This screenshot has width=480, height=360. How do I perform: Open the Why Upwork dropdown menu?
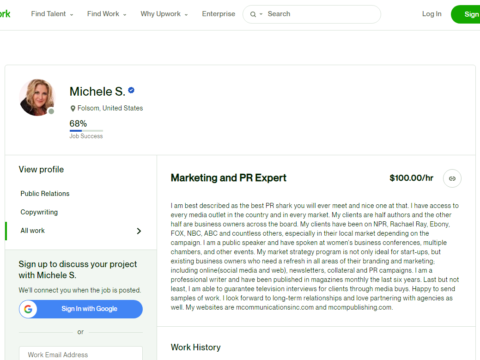point(164,14)
